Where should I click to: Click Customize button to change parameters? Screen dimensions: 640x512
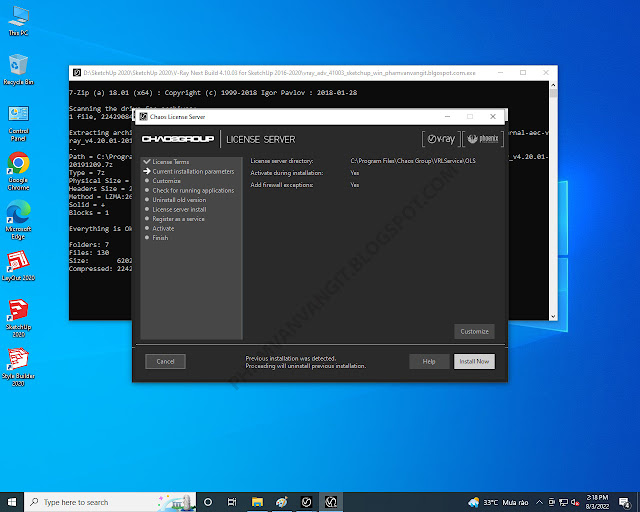point(474,331)
